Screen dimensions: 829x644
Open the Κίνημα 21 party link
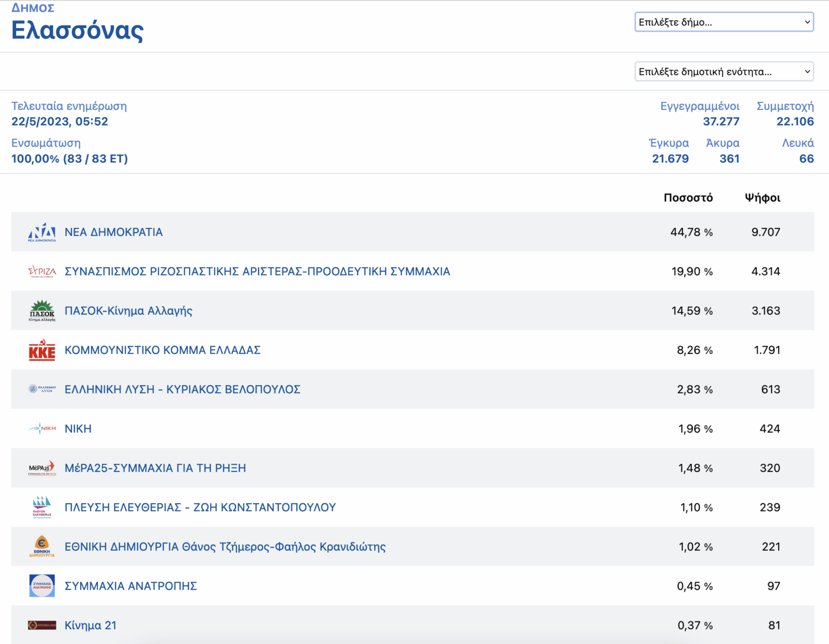coord(91,625)
